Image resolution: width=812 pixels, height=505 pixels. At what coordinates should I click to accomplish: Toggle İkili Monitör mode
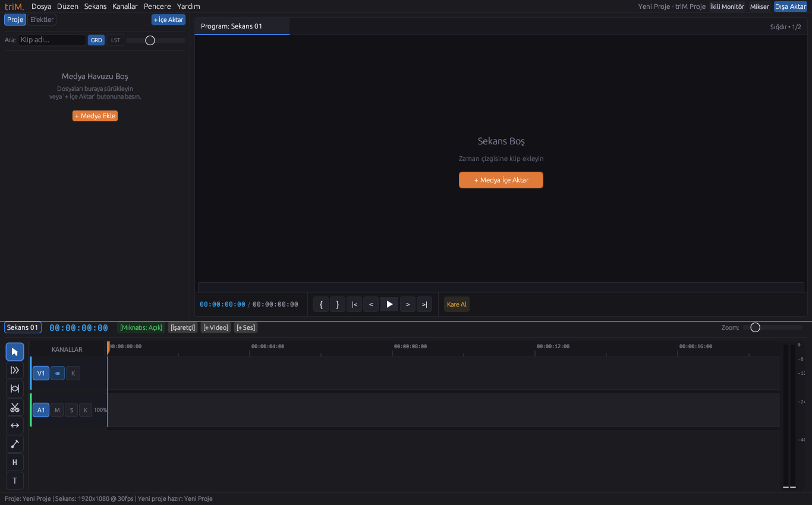pyautogui.click(x=727, y=7)
